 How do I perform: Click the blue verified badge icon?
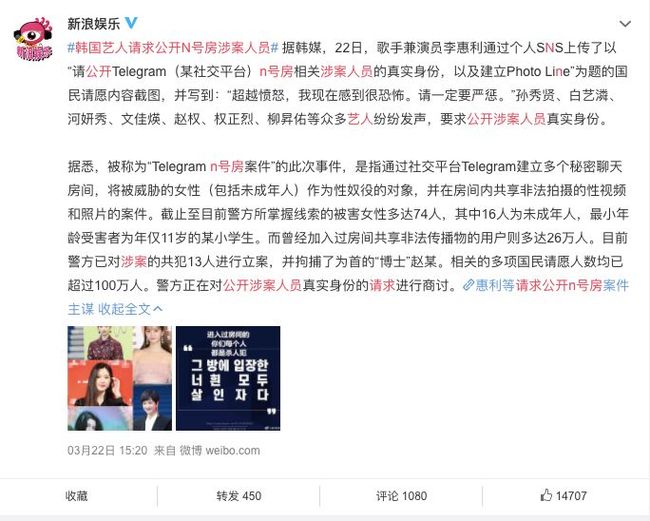pos(131,23)
